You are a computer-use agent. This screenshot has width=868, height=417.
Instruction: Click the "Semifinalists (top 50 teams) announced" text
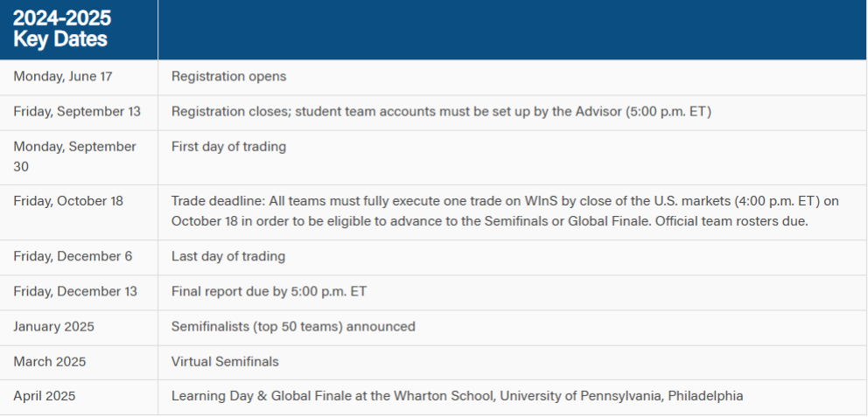[x=293, y=327]
